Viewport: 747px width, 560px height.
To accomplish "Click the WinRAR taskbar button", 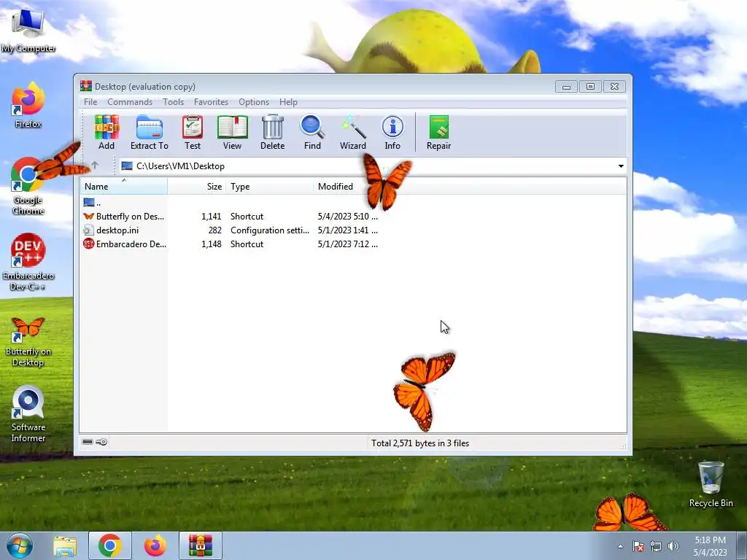I will click(201, 545).
